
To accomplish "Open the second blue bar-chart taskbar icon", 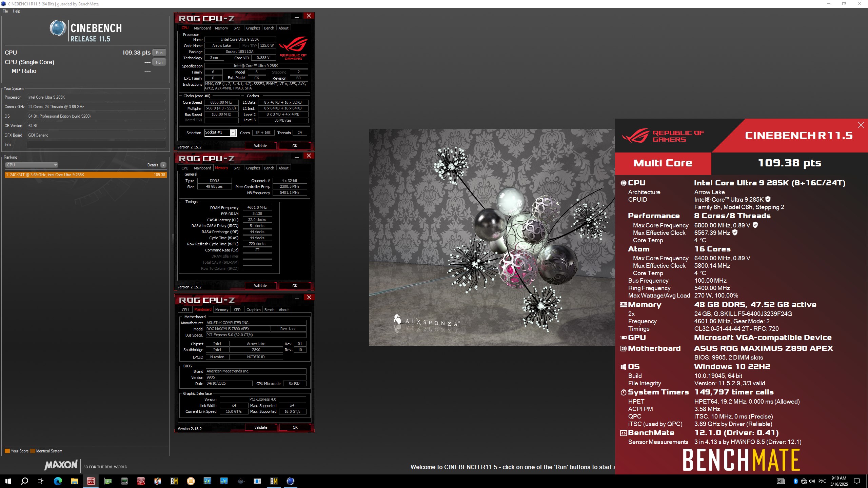I will (x=224, y=481).
